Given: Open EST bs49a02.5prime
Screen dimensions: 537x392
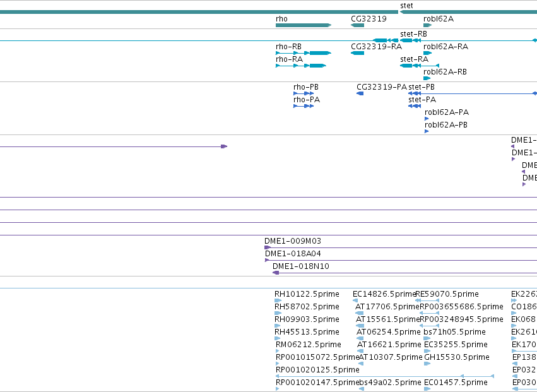Looking at the screenshot, I should (362, 389).
